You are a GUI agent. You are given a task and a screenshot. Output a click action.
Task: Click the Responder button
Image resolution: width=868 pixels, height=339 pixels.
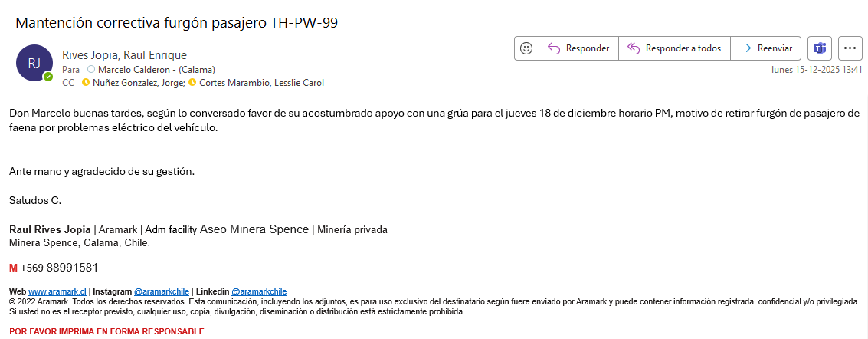click(579, 48)
